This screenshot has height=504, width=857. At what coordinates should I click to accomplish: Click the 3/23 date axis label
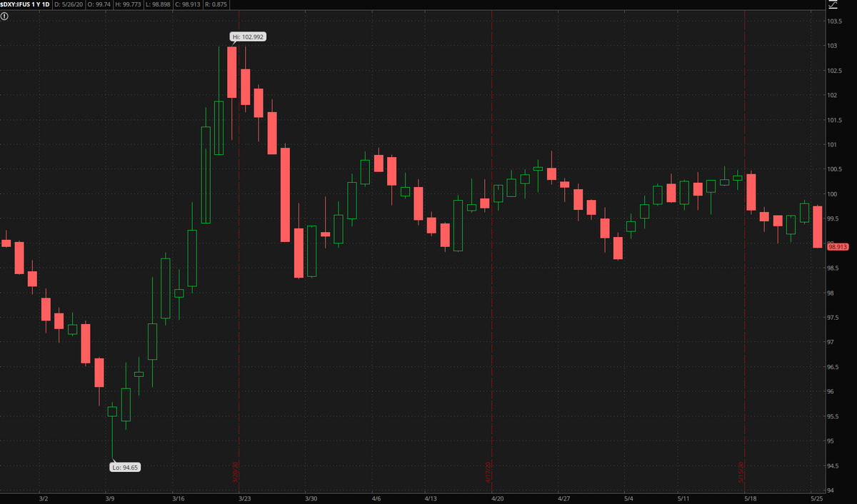click(244, 499)
